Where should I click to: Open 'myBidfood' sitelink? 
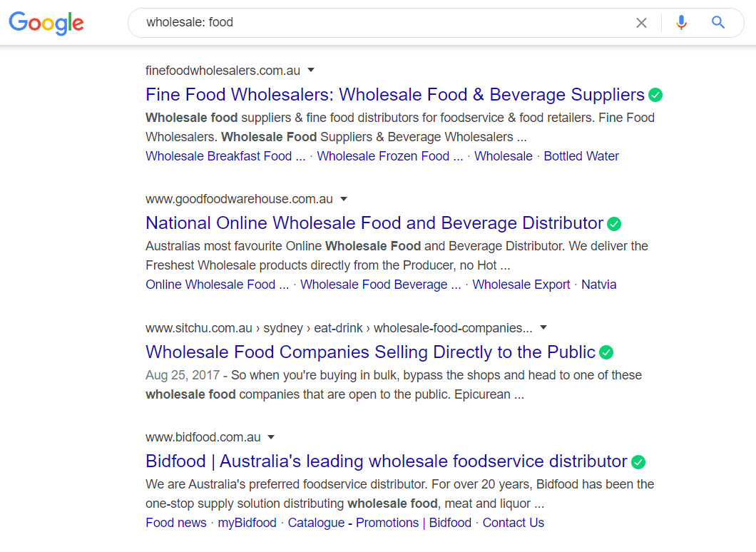click(247, 523)
